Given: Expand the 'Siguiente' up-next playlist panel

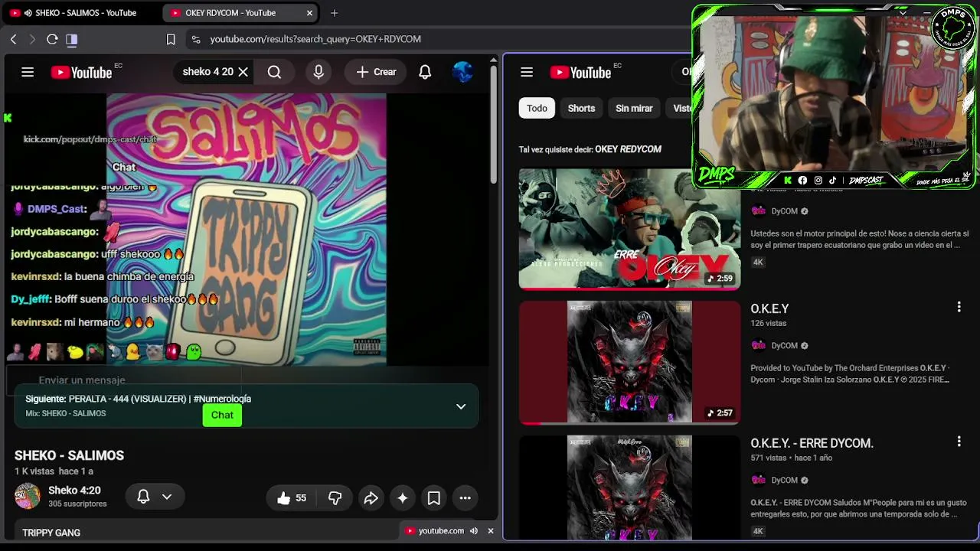Looking at the screenshot, I should point(461,406).
